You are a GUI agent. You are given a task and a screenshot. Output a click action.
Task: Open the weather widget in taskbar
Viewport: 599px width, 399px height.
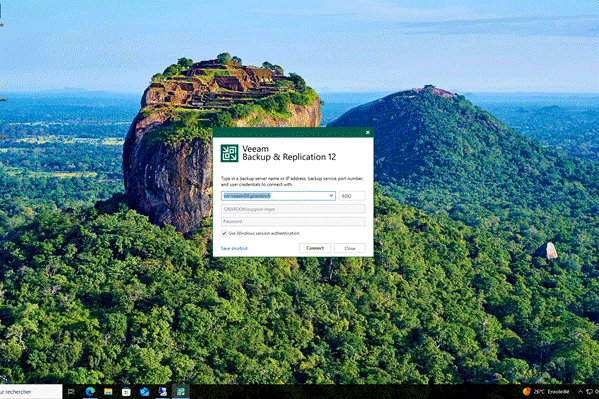pos(546,392)
